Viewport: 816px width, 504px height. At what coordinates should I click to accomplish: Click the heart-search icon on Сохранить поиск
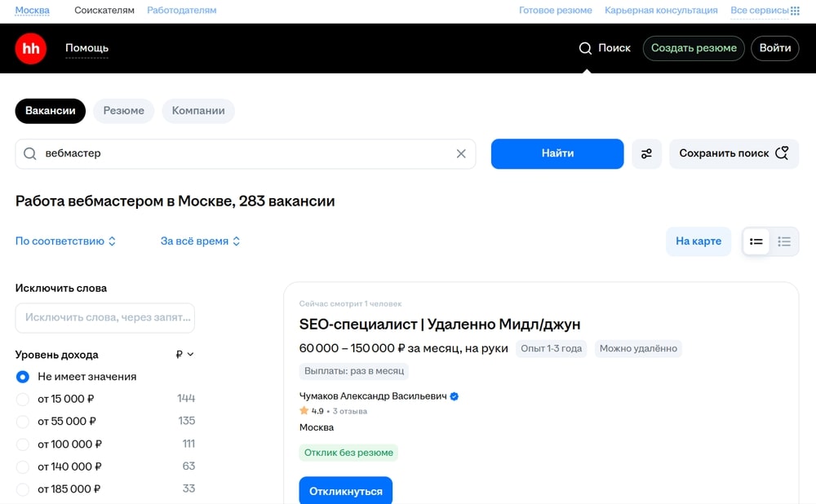tap(782, 153)
